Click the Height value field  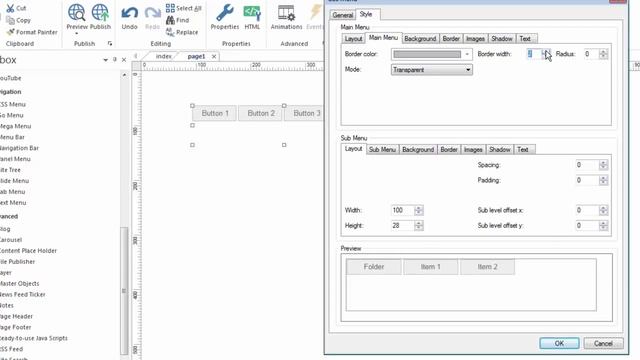point(402,225)
